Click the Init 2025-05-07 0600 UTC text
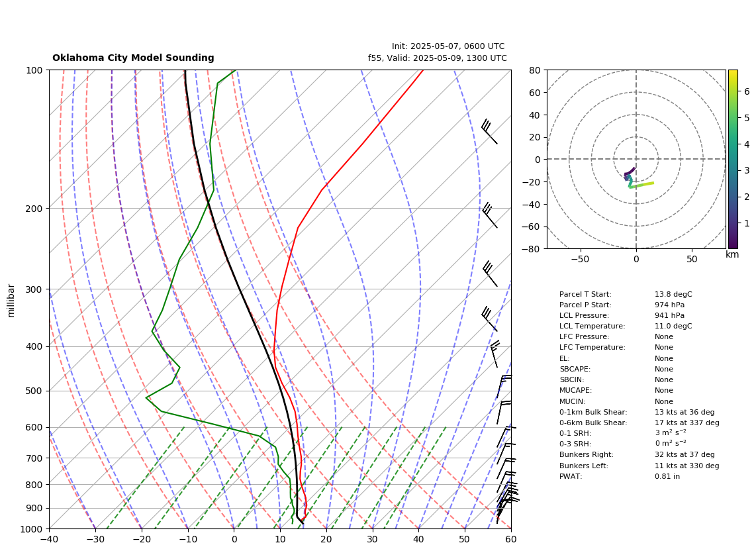 tap(448, 46)
